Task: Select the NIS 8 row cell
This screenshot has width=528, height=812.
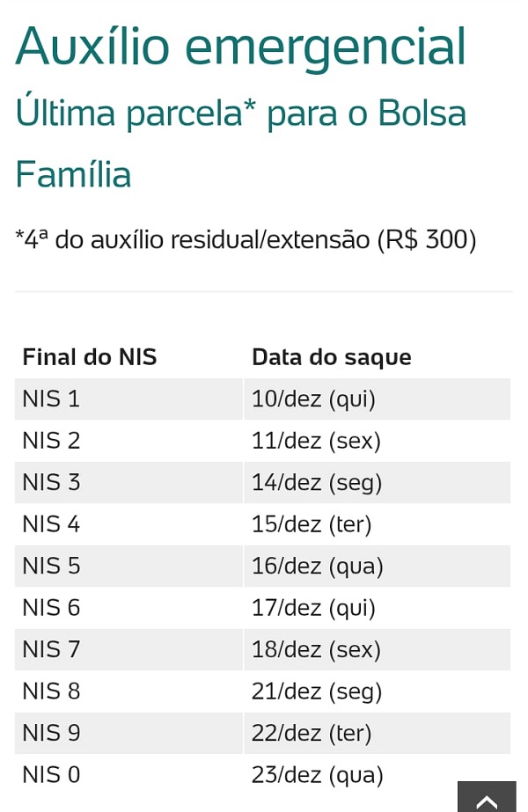Action: [x=128, y=691]
